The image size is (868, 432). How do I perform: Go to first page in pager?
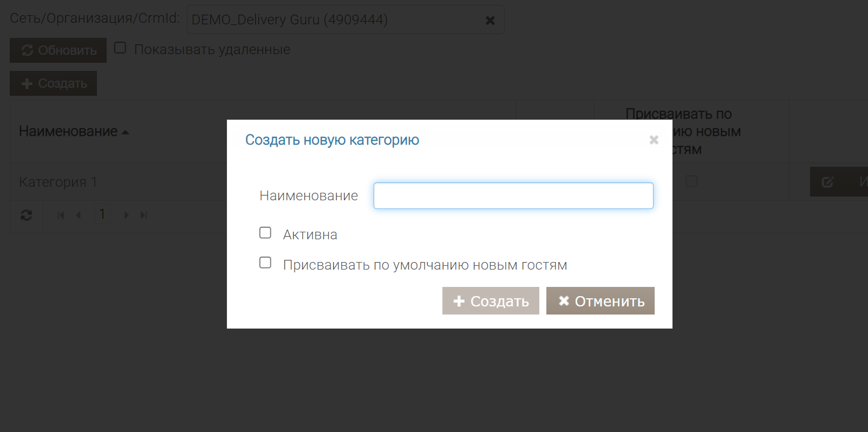click(61, 215)
